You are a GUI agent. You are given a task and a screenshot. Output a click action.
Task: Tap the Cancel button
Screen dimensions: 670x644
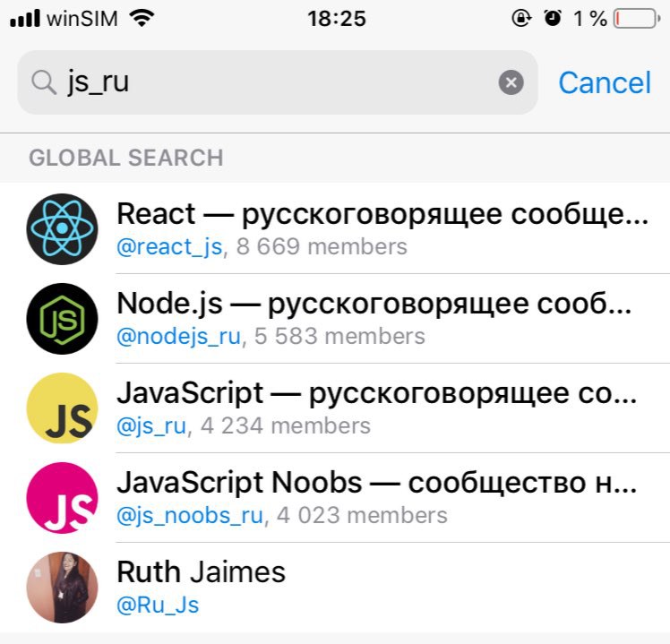(605, 82)
